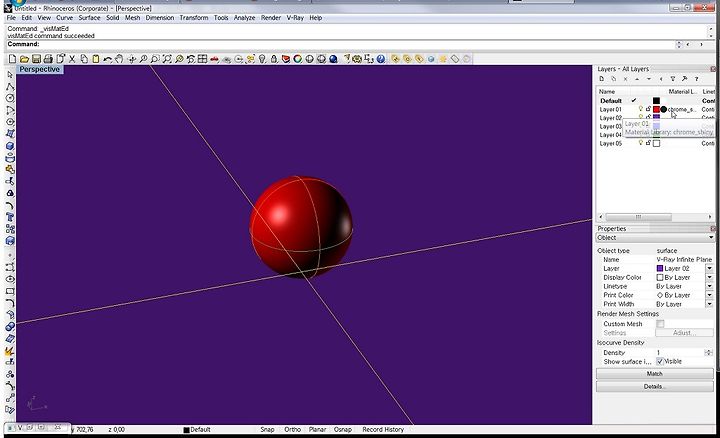Viewport: 720px width, 438px height.
Task: Select the Polyline tool in sidebar
Action: pyautogui.click(x=10, y=86)
